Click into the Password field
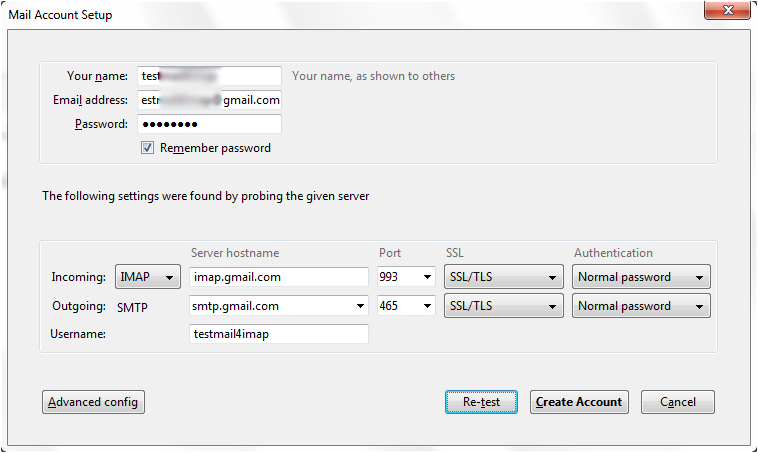 point(209,124)
